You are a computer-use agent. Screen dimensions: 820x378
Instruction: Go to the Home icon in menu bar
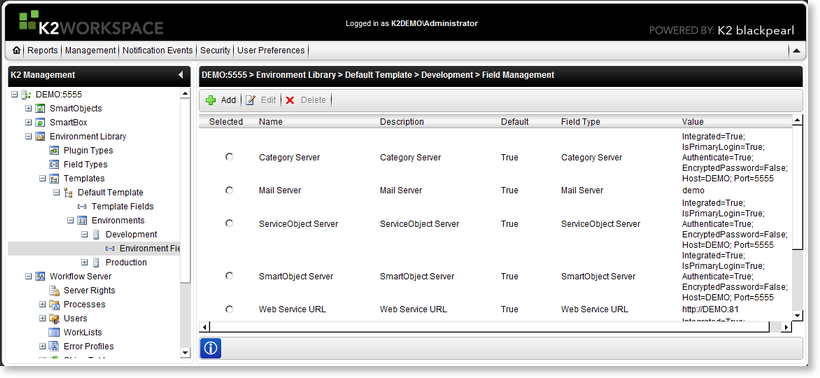[17, 51]
